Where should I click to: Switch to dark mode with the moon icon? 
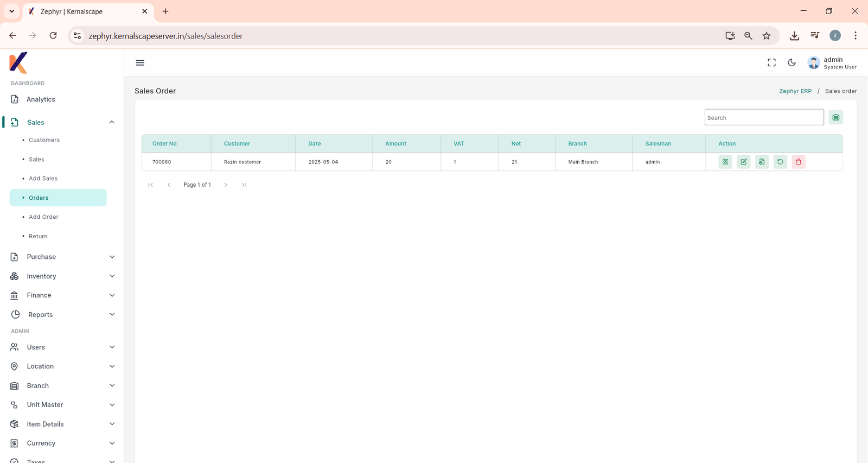tap(792, 63)
